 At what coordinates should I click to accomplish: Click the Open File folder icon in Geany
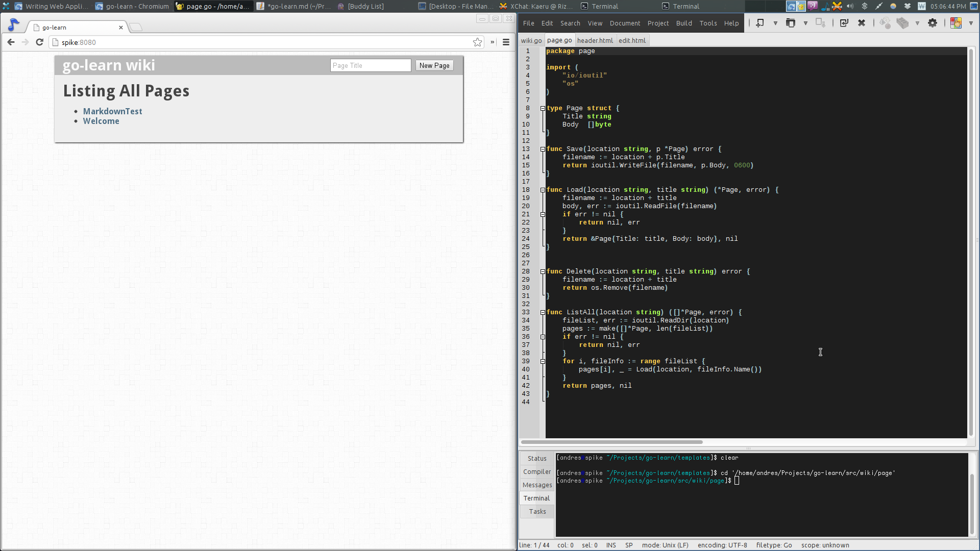coord(790,23)
